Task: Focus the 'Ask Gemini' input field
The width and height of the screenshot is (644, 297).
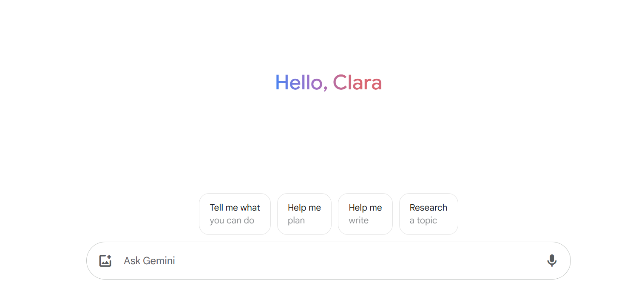Action: click(x=328, y=261)
